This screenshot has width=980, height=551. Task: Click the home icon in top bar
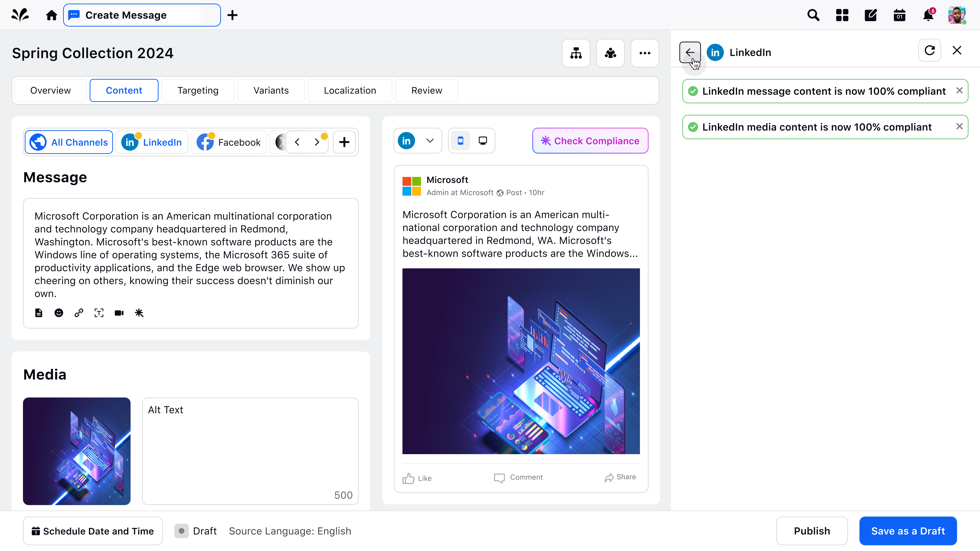tap(51, 15)
